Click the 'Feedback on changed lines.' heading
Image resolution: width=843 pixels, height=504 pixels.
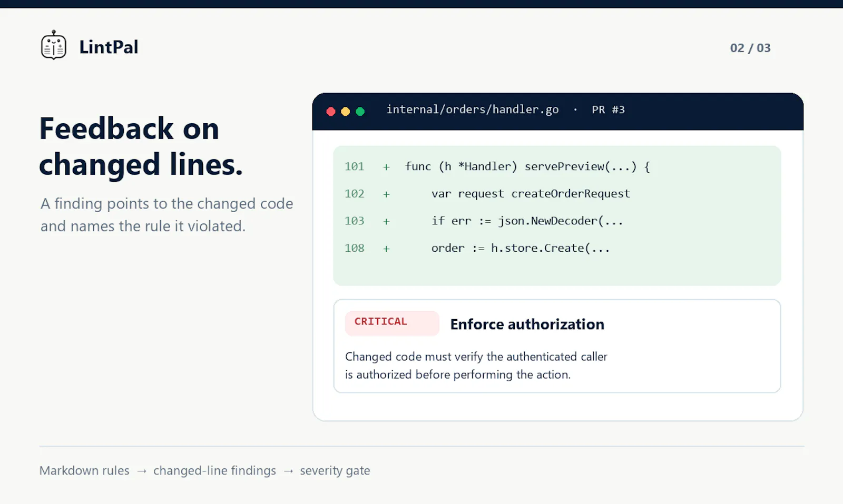pos(141,146)
